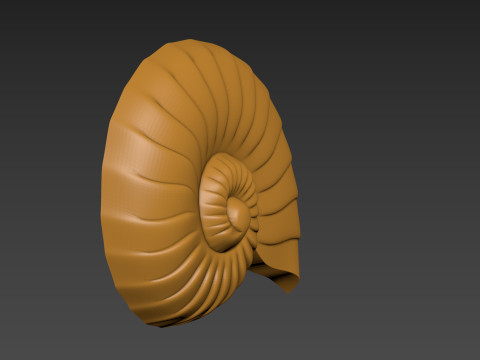Select the orange spiral shell model
Viewport: 480px width, 360px height.
tap(200, 183)
